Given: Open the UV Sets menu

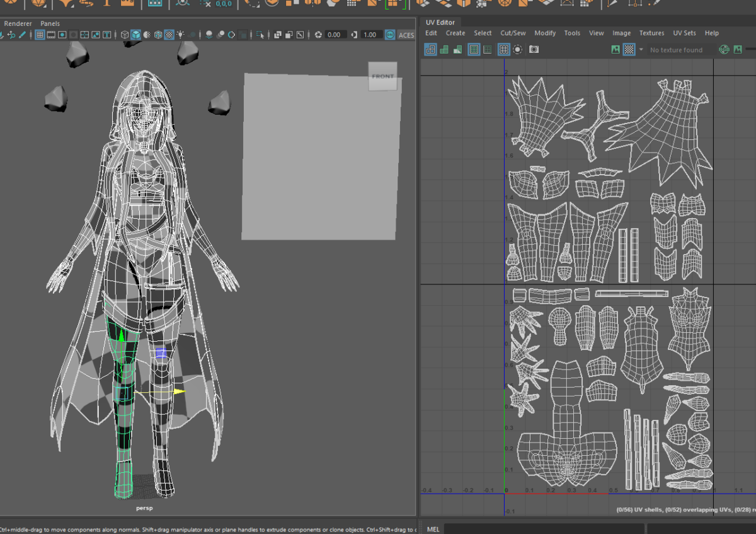Looking at the screenshot, I should pyautogui.click(x=684, y=33).
